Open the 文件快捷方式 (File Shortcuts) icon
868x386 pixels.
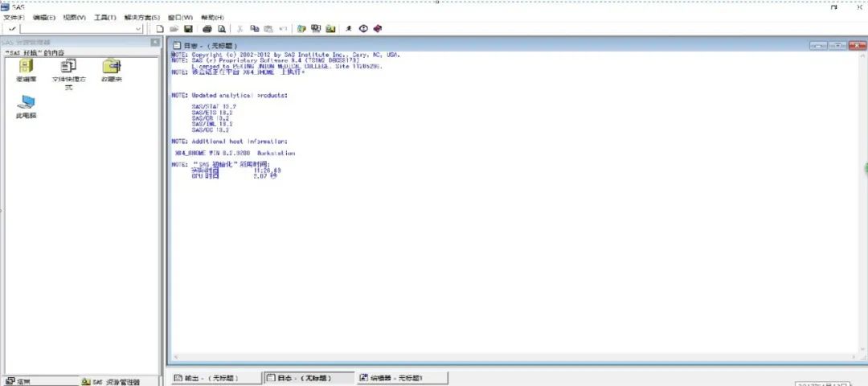pos(68,68)
